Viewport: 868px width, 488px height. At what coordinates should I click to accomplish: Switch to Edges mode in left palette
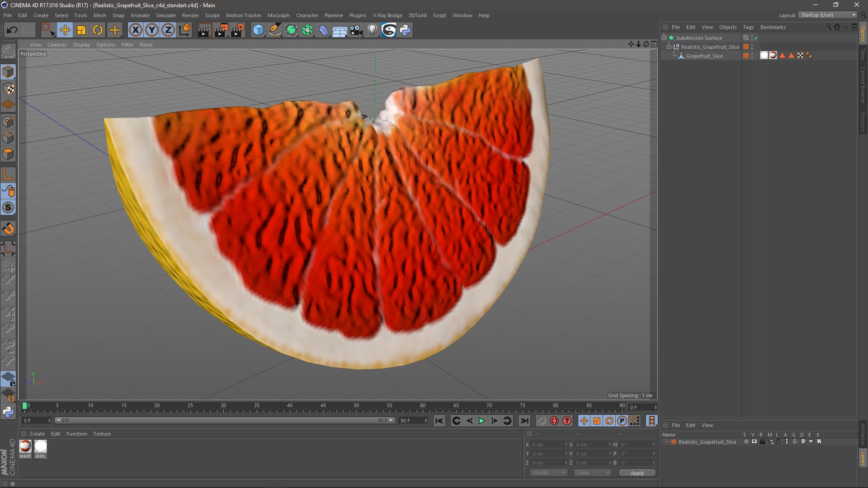8,138
